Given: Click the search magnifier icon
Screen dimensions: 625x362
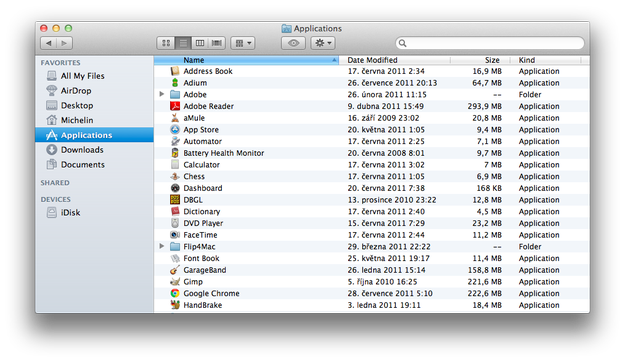Looking at the screenshot, I should pos(403,43).
